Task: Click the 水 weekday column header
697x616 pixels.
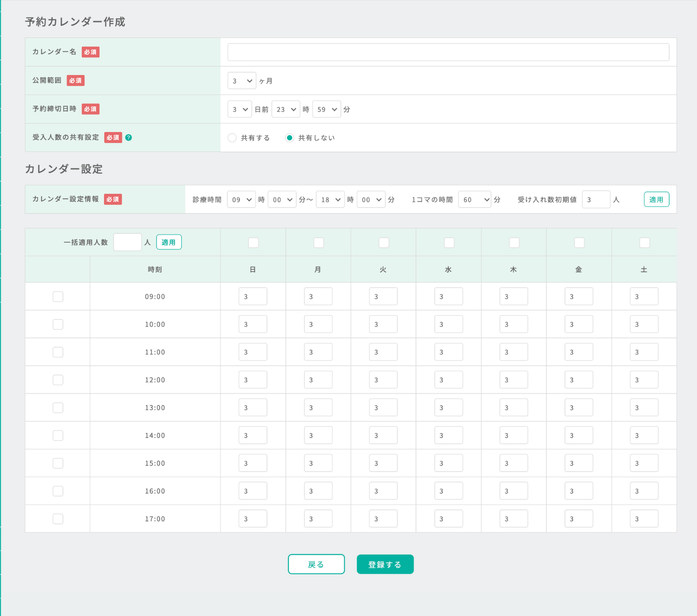Action: point(448,269)
